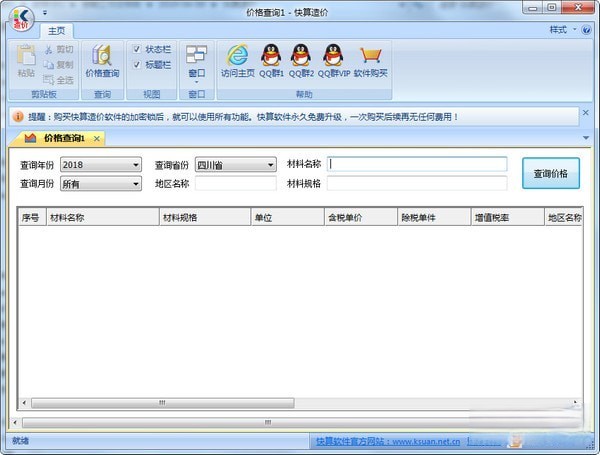Screen dimensions: 600x455
Task: Open the 查询省份 四川省 dropdown
Action: pos(235,165)
